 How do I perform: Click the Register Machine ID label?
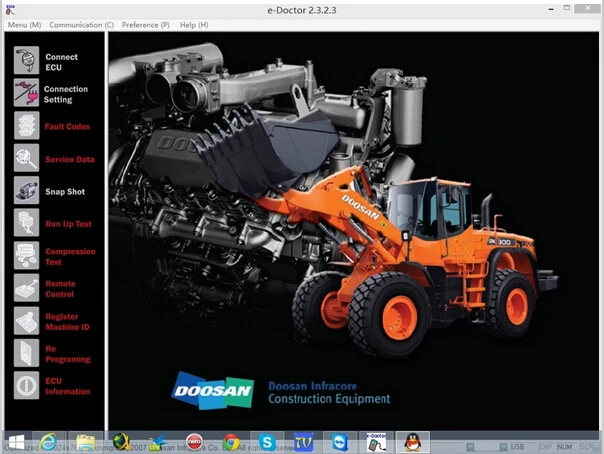(67, 322)
